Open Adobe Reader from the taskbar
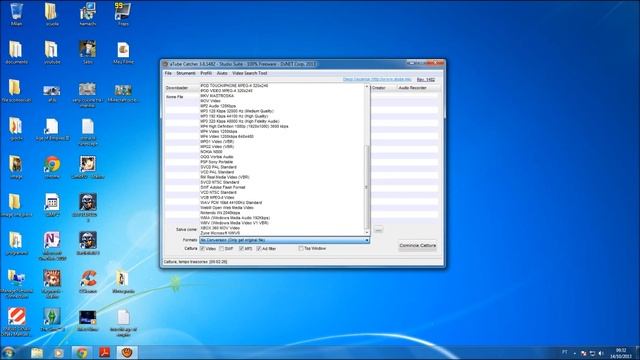Viewport: 640px width, 360px height. pos(104,353)
